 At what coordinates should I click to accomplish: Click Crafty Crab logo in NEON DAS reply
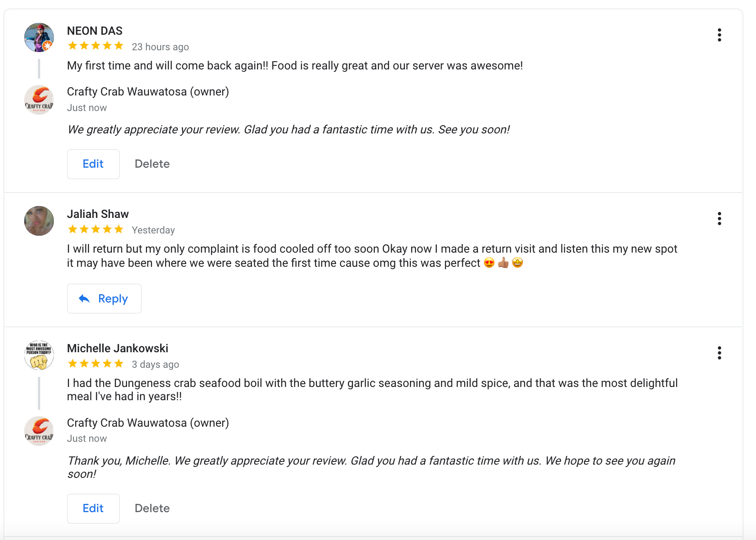[x=39, y=100]
